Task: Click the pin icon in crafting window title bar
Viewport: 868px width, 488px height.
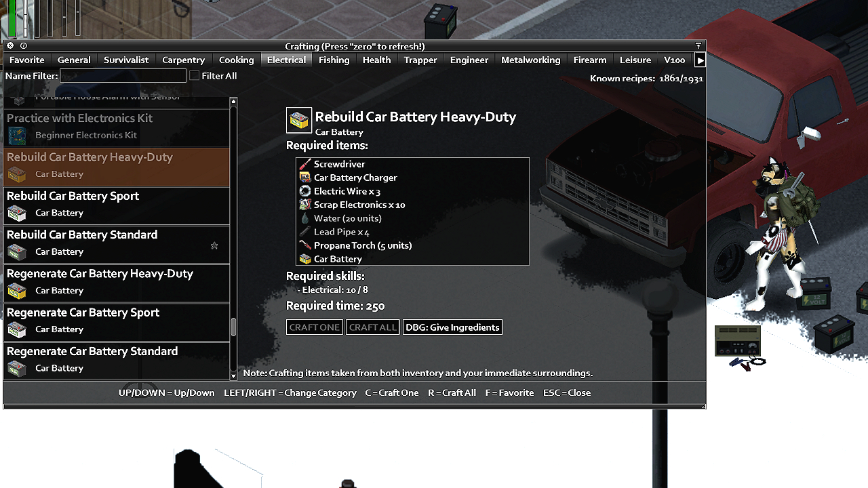Action: pyautogui.click(x=698, y=46)
